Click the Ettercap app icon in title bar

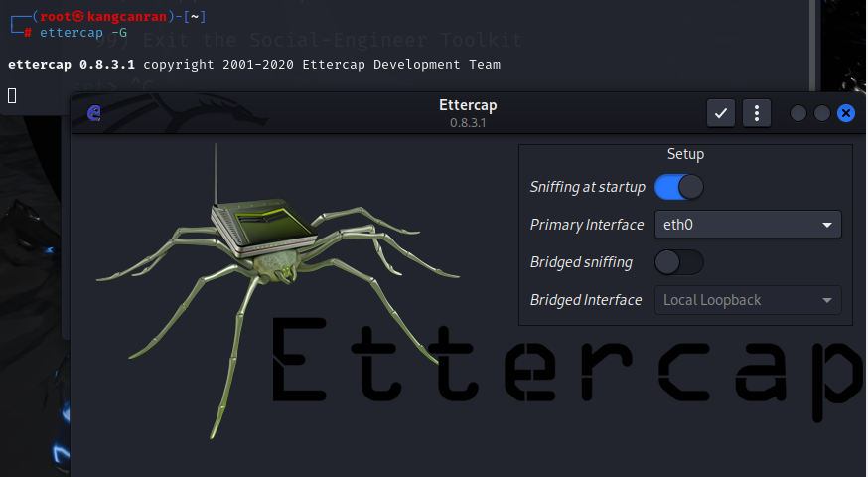[94, 113]
